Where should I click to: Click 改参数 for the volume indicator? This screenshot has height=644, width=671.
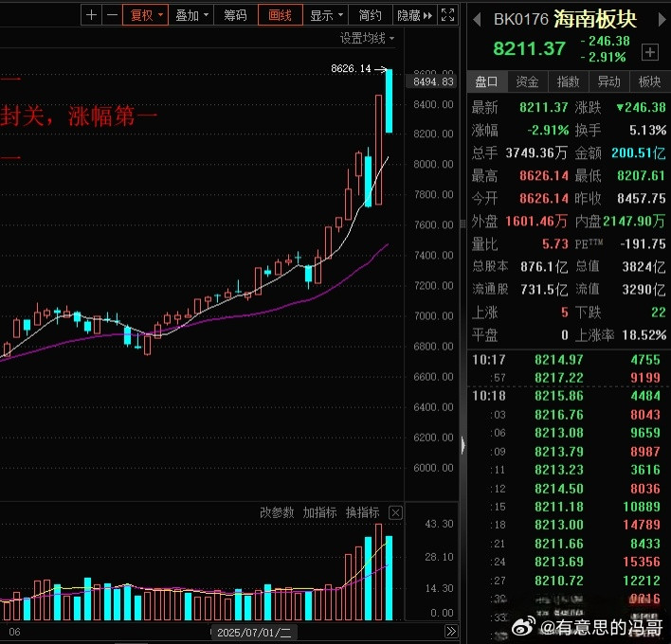[x=277, y=512]
